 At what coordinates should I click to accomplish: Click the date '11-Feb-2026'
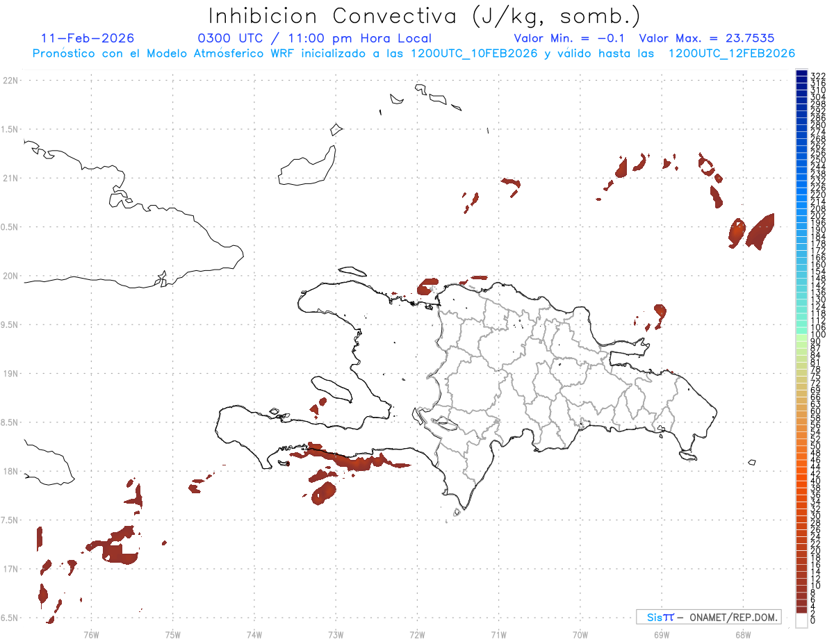88,38
